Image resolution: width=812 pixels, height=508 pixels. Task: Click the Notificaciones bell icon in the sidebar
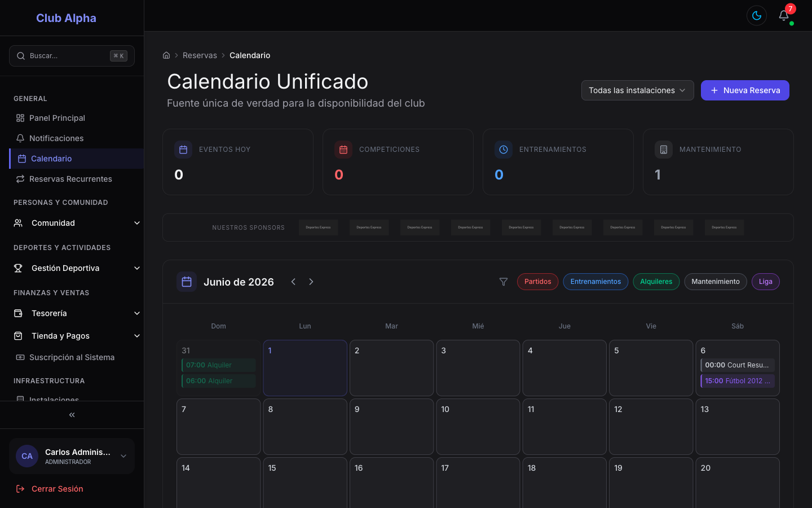click(20, 138)
